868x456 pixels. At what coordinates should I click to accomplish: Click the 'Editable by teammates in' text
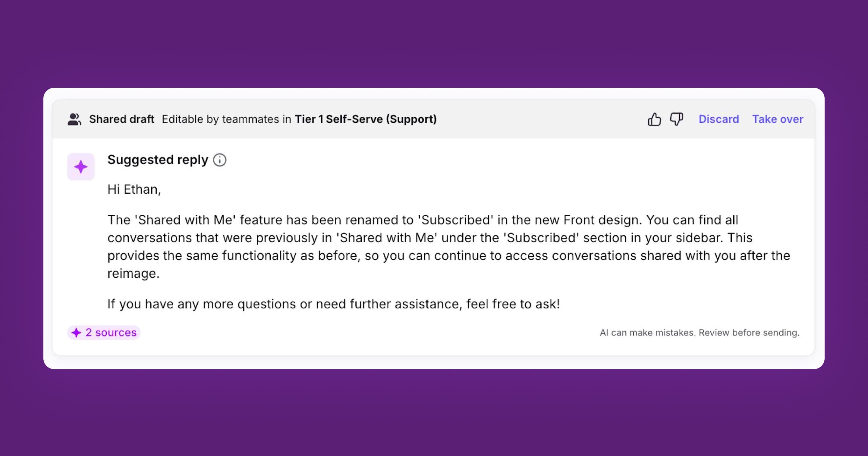point(226,119)
